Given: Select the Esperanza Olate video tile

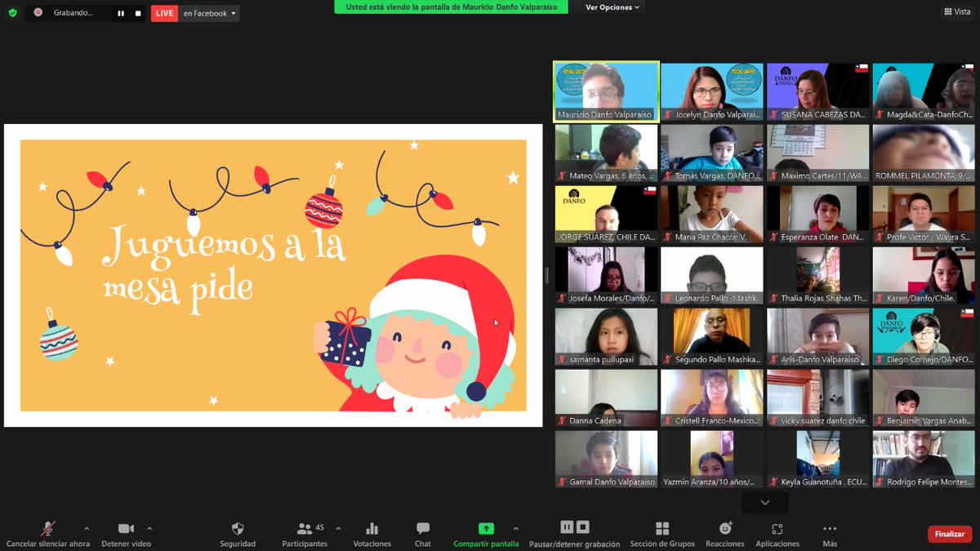Looking at the screenshot, I should tap(817, 214).
